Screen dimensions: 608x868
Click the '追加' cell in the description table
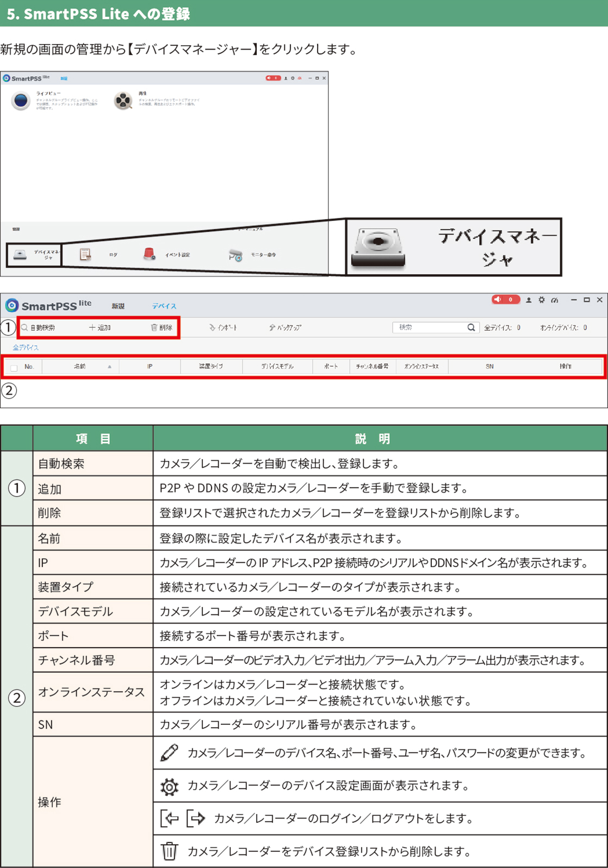(x=93, y=489)
